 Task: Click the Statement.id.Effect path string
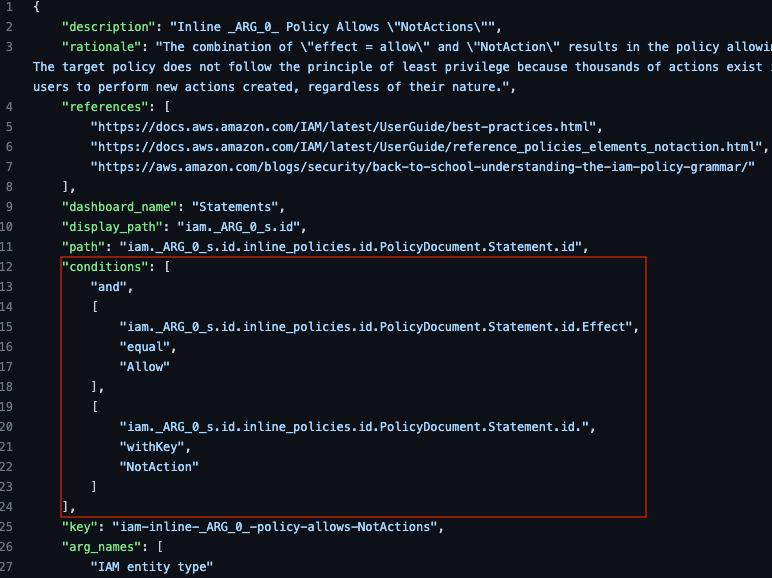tap(376, 327)
